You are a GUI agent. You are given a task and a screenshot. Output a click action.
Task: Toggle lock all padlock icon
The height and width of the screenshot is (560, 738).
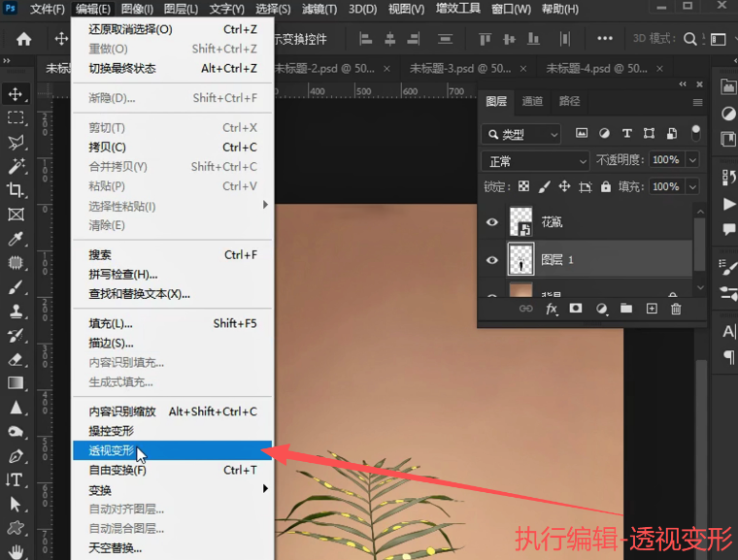tap(605, 186)
